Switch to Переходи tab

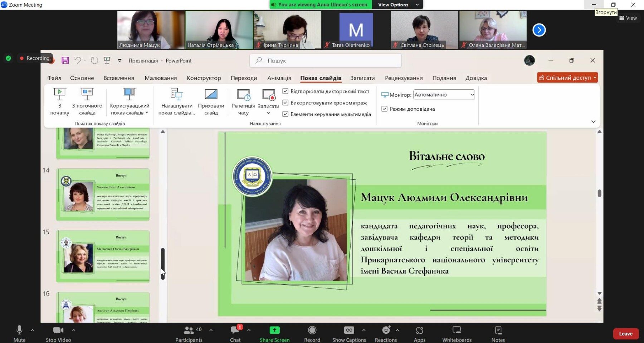tap(244, 78)
